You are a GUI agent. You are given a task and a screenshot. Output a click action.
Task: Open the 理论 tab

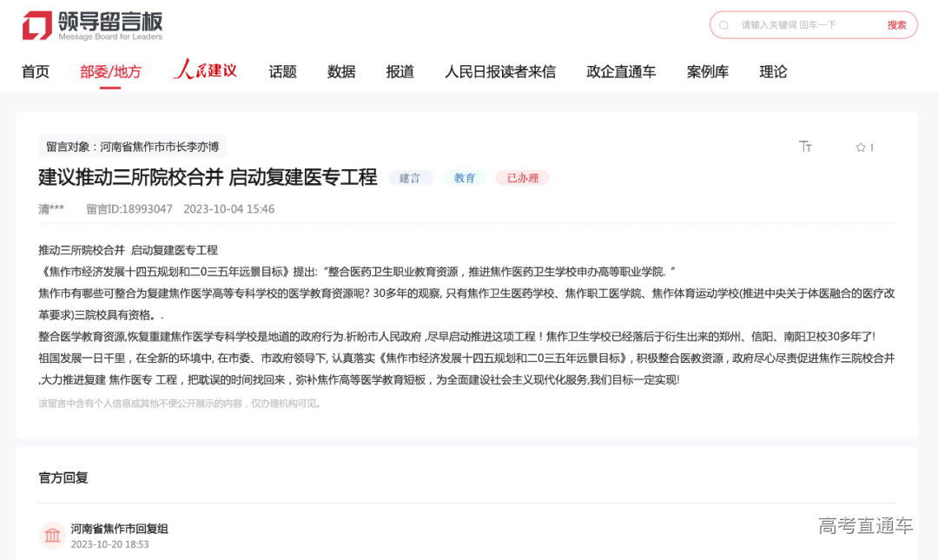pos(773,72)
